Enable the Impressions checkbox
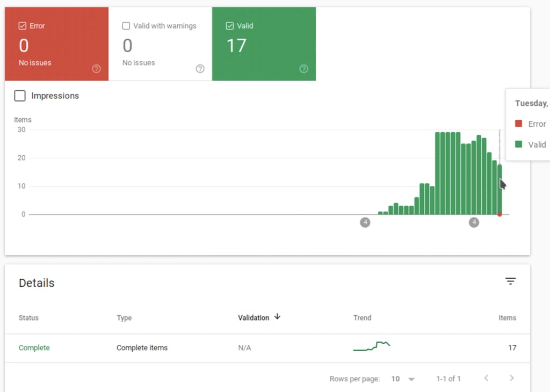The width and height of the screenshot is (550, 392). (20, 96)
